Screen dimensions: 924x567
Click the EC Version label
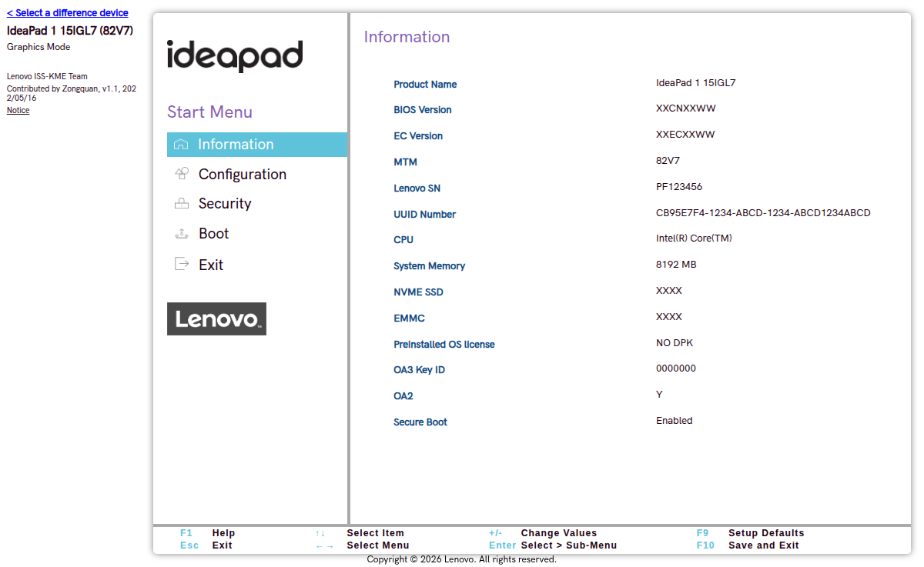(x=418, y=136)
